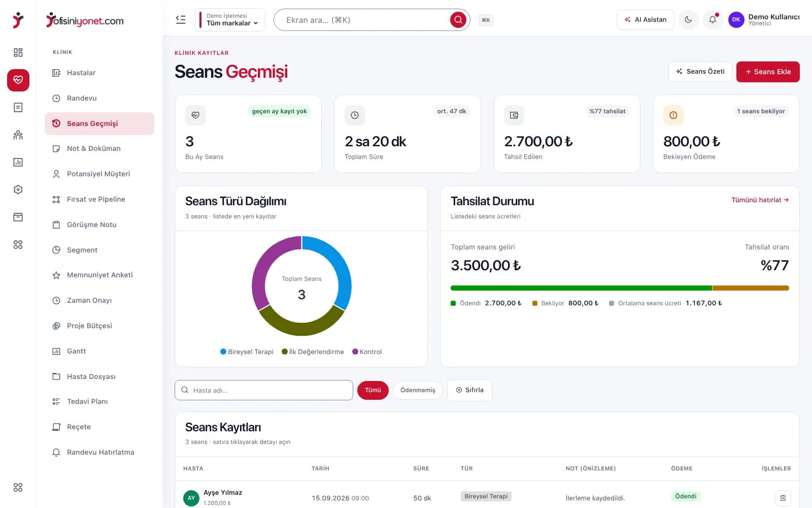Click the purple Kontrol legend swatch

(355, 352)
